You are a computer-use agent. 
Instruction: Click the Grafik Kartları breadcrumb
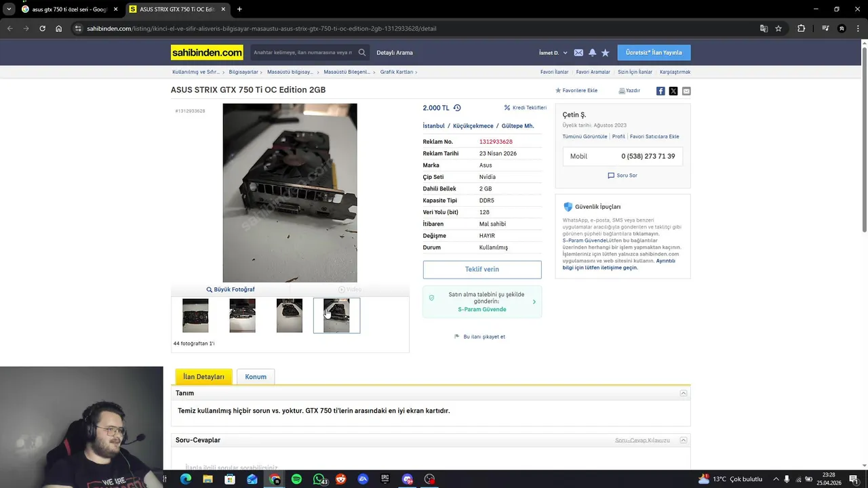click(x=397, y=72)
